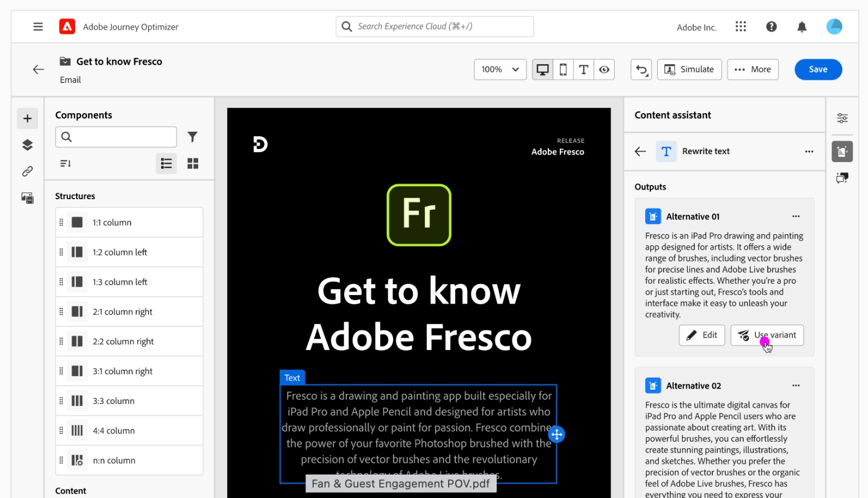Select the 1:3 column left structure
The image size is (868, 498).
coord(129,282)
